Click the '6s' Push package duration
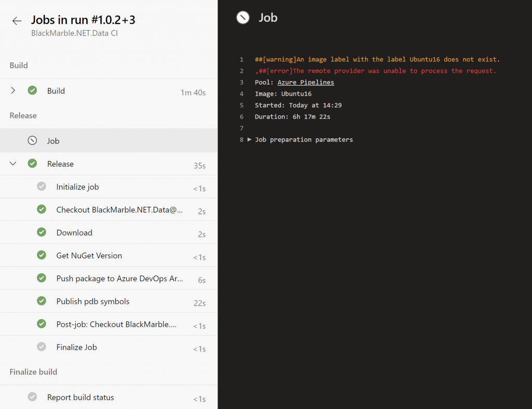The image size is (532, 409). coord(202,280)
